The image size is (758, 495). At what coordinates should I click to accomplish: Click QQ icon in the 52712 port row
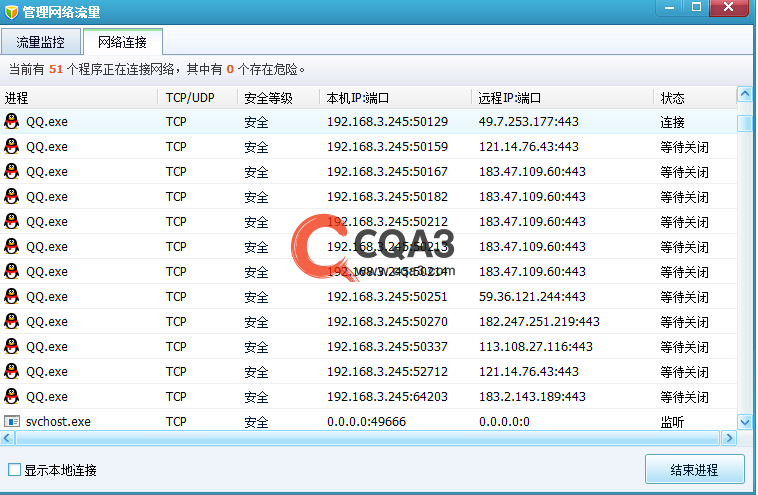pos(12,371)
